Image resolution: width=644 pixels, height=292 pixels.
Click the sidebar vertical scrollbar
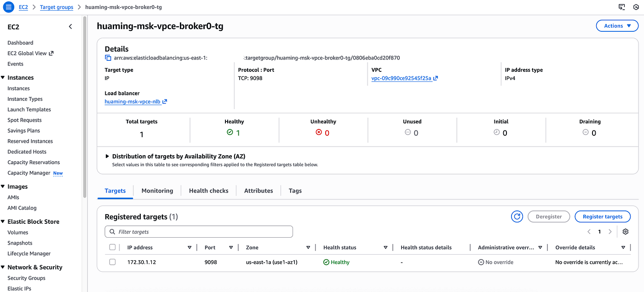tap(85, 108)
